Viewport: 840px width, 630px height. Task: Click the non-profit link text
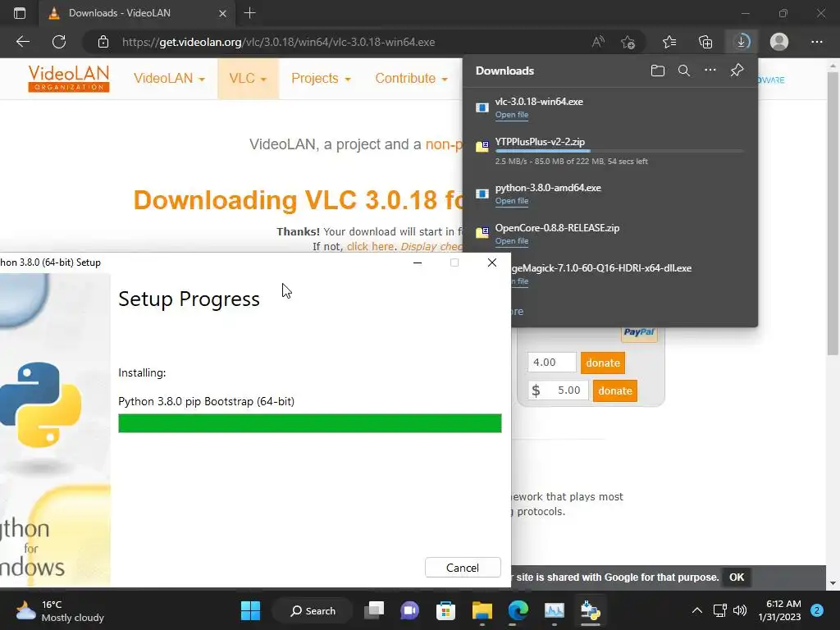[x=444, y=144]
